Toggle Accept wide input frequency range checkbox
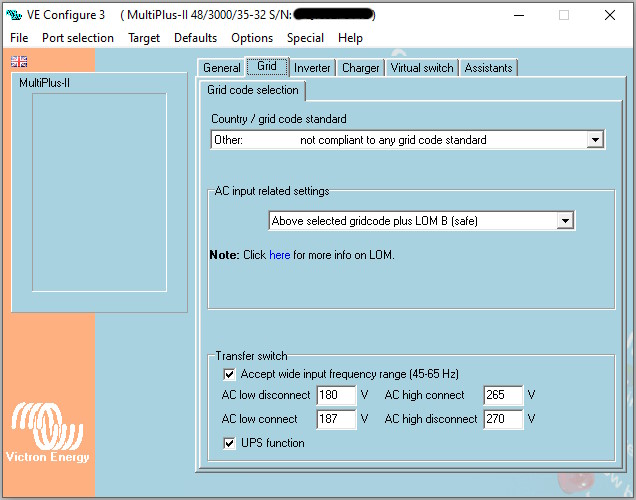This screenshot has width=636, height=500. pos(230,374)
